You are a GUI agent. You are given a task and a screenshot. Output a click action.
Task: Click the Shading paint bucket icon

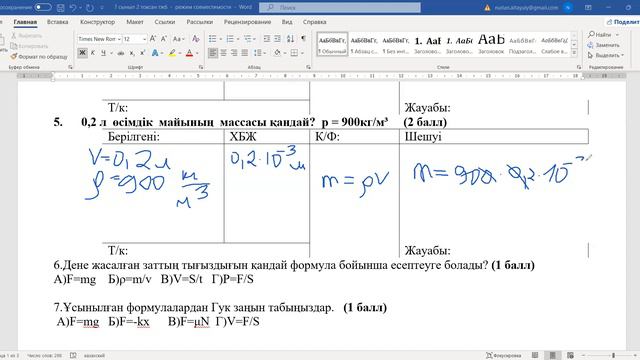click(278, 53)
